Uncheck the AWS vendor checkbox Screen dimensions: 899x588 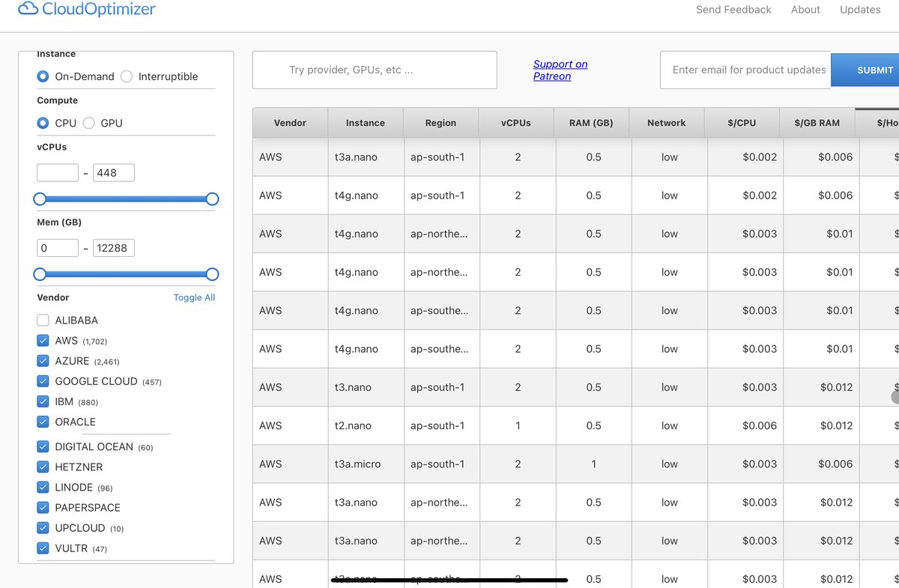(43, 340)
